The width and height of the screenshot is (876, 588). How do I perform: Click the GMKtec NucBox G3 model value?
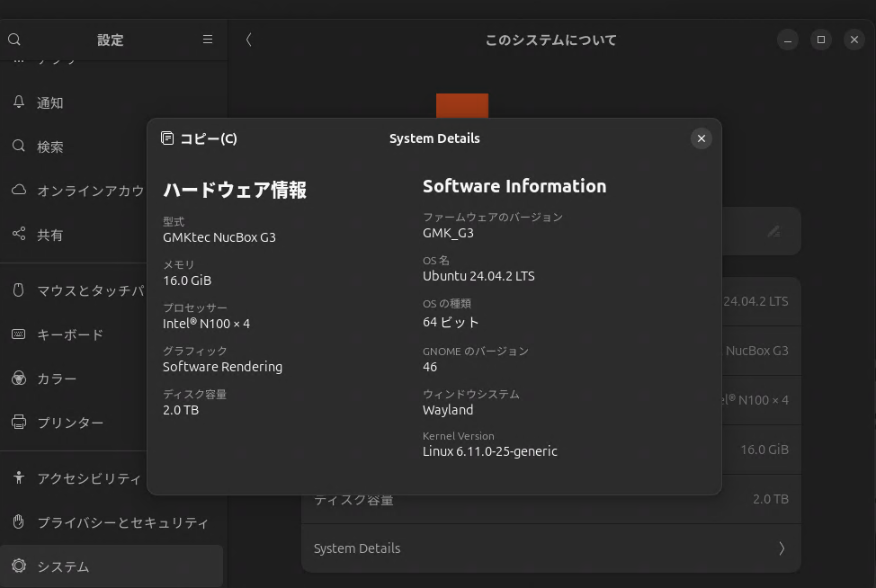(x=219, y=237)
